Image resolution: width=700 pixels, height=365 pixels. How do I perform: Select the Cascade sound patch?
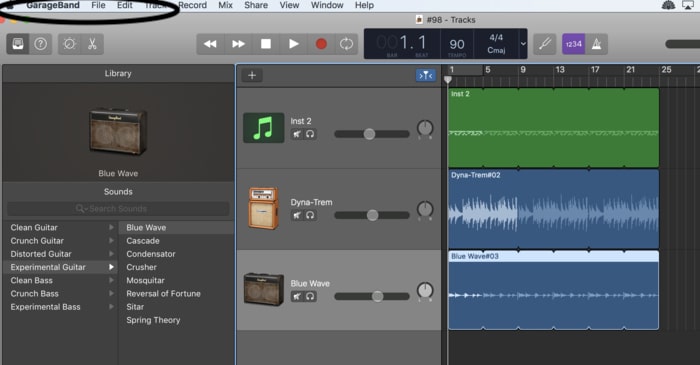(x=176, y=241)
